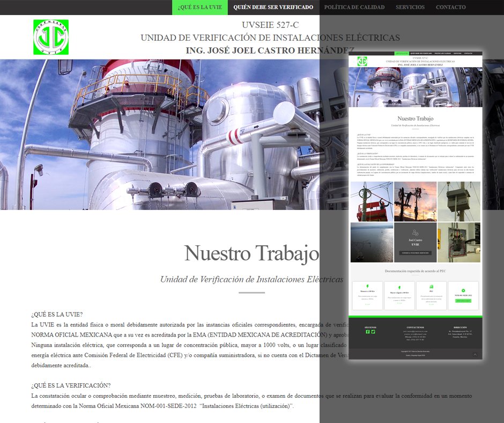Image resolution: width=504 pixels, height=423 pixels.
Task: Open the sunset power line workers thumbnail
Action: click(x=416, y=201)
